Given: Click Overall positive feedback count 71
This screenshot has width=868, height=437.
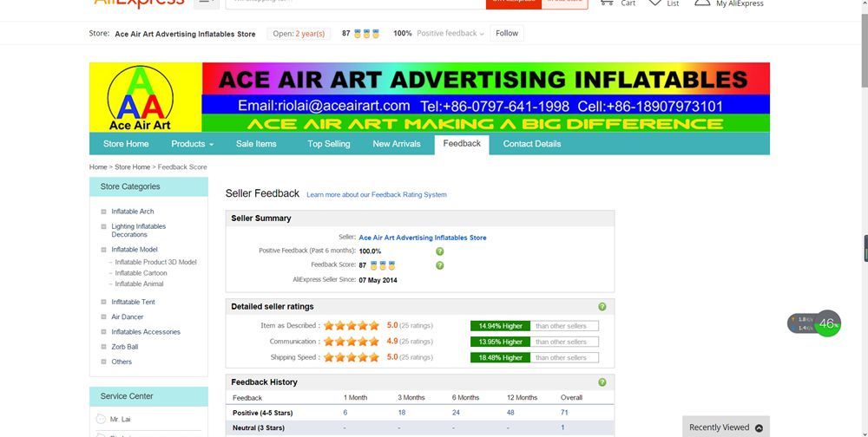Looking at the screenshot, I should click(x=564, y=413).
